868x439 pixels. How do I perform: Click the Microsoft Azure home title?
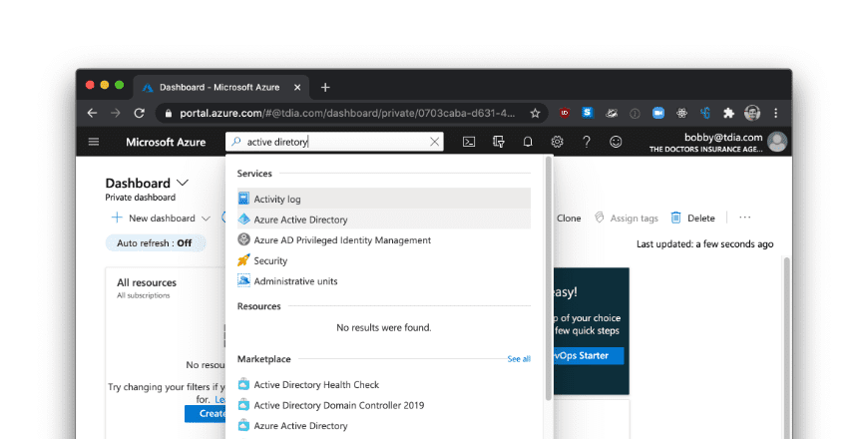click(166, 142)
